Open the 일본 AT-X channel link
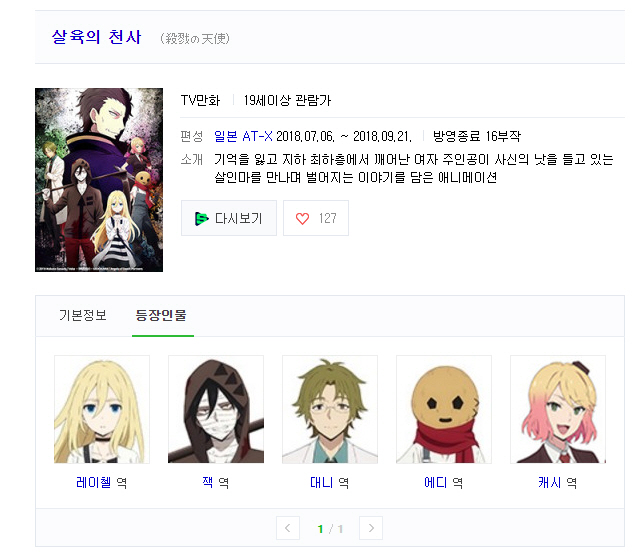Image resolution: width=641 pixels, height=557 pixels. pos(243,136)
